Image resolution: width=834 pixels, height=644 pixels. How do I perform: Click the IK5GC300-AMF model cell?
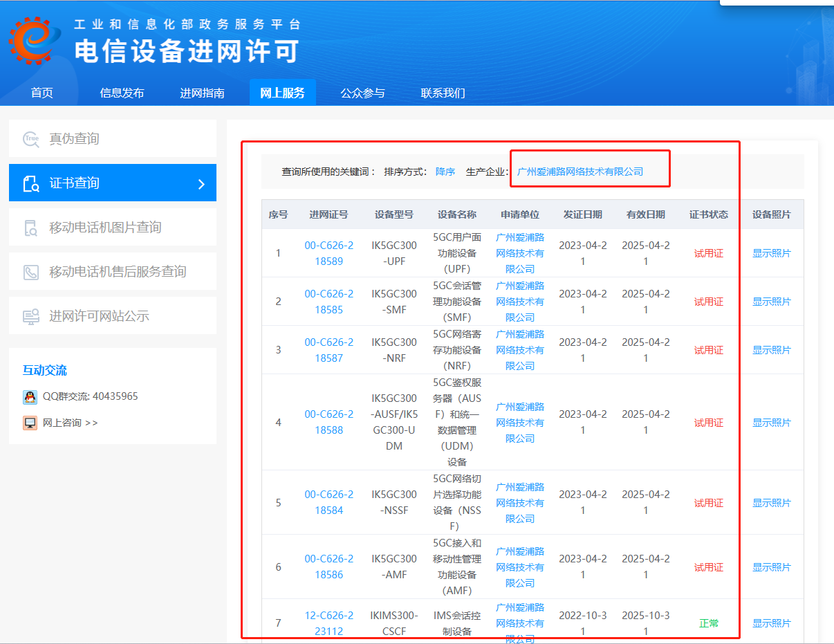coord(394,567)
